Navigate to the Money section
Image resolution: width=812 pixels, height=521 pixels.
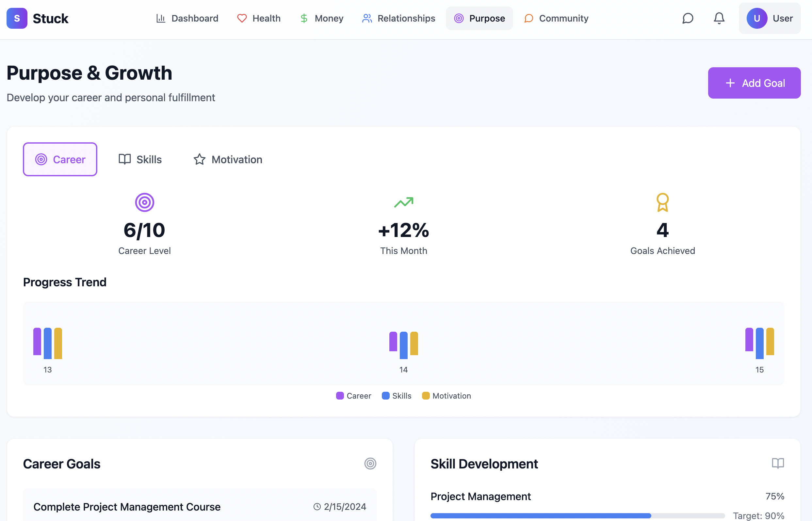[321, 18]
